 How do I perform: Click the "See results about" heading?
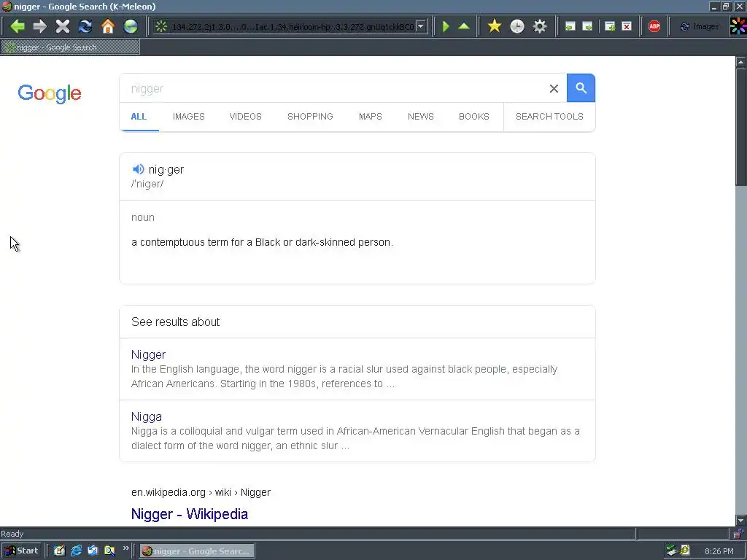tap(175, 322)
